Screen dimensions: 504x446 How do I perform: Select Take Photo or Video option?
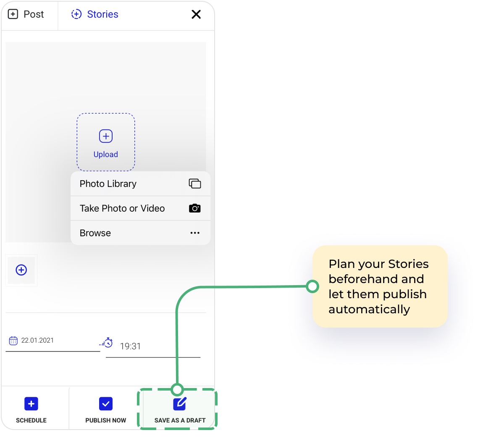tap(140, 208)
